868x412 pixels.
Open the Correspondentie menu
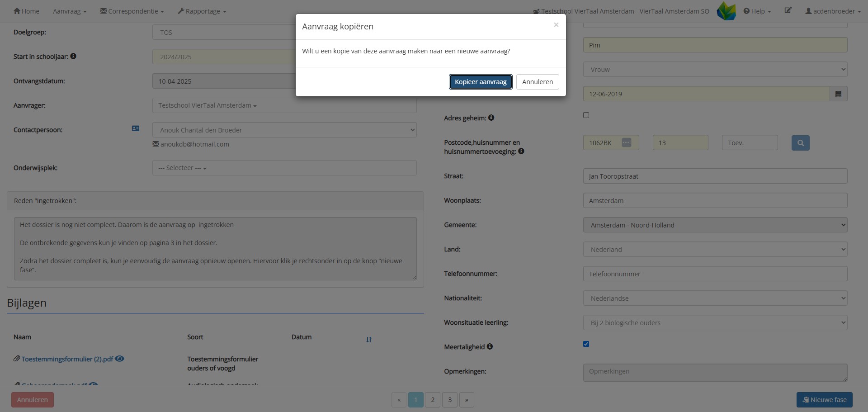[132, 11]
